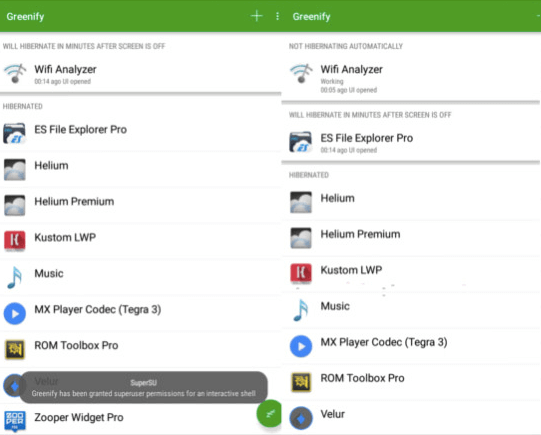Viewport: 541px width, 435px height.
Task: Select Music text in left list
Action: point(49,274)
